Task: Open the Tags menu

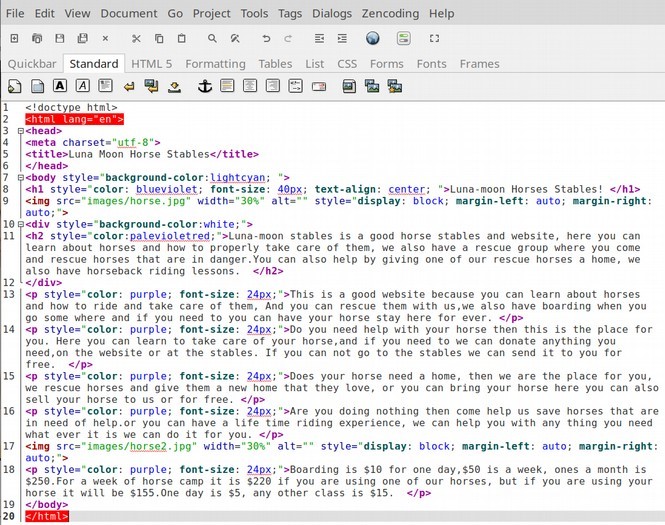Action: (290, 13)
